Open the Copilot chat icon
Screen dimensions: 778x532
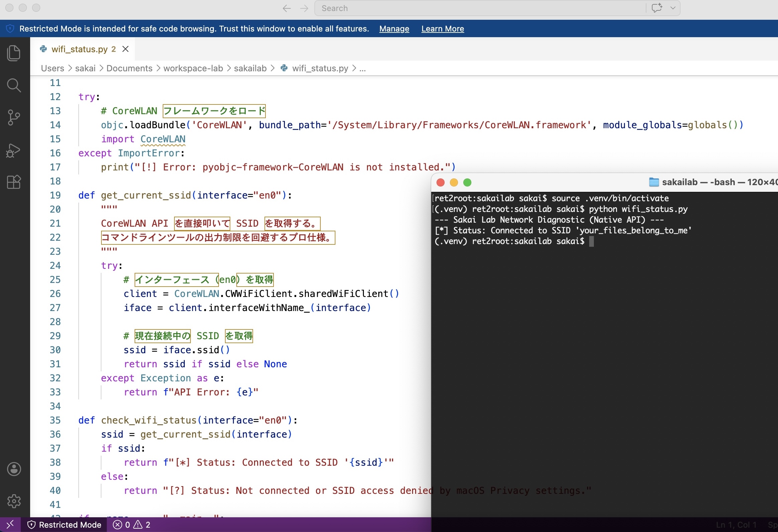point(657,8)
